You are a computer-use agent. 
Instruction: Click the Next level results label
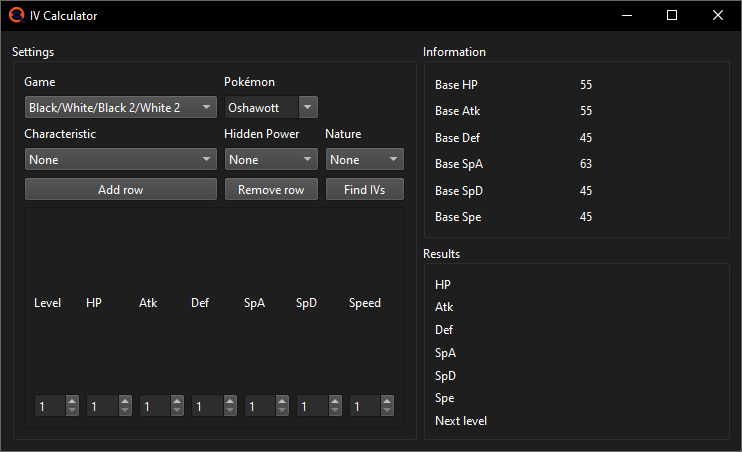point(461,421)
